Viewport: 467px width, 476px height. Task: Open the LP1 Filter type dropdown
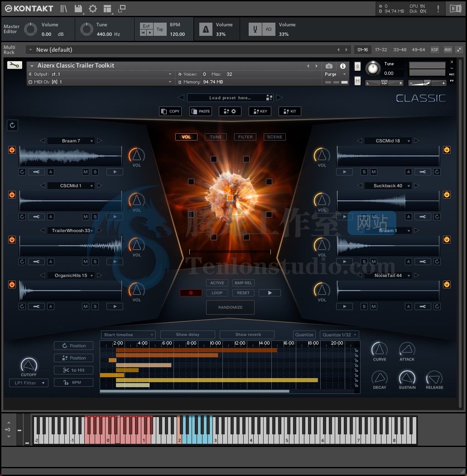pyautogui.click(x=29, y=383)
